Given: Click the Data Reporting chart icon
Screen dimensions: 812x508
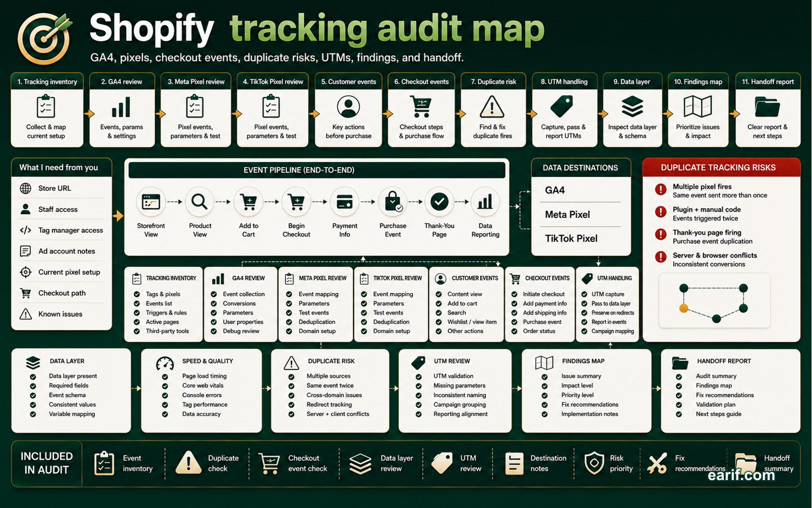Looking at the screenshot, I should pyautogui.click(x=485, y=202).
